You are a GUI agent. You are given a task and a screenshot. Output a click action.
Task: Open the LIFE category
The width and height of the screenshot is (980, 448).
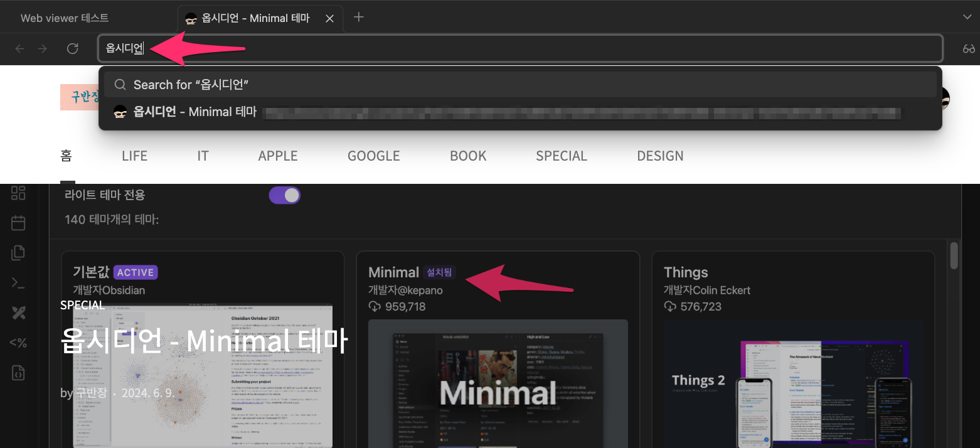coord(134,156)
